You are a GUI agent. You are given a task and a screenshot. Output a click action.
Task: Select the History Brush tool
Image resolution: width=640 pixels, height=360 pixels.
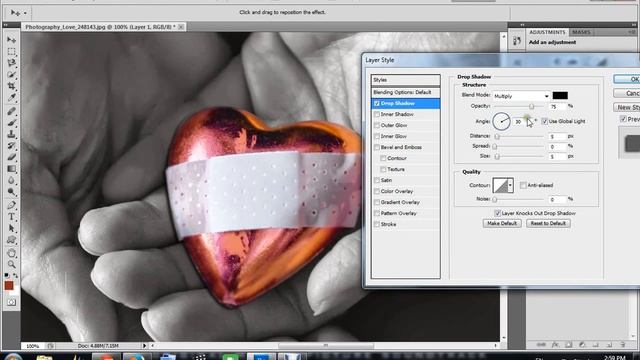tap(11, 146)
